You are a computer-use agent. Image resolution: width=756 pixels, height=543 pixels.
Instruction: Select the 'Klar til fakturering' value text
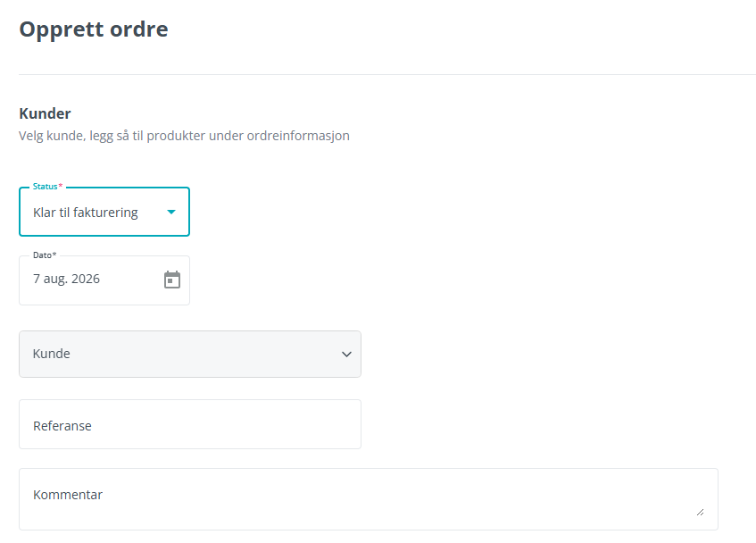click(86, 213)
